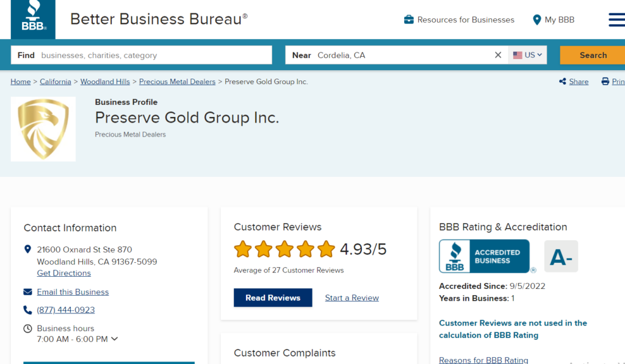625x364 pixels.
Task: Open the California breadcrumb link
Action: coord(56,82)
